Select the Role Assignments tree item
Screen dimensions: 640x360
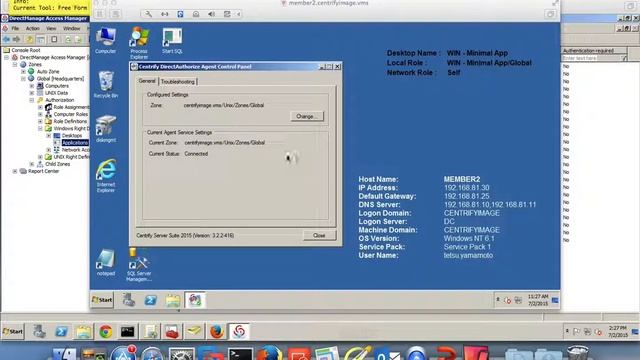71,107
